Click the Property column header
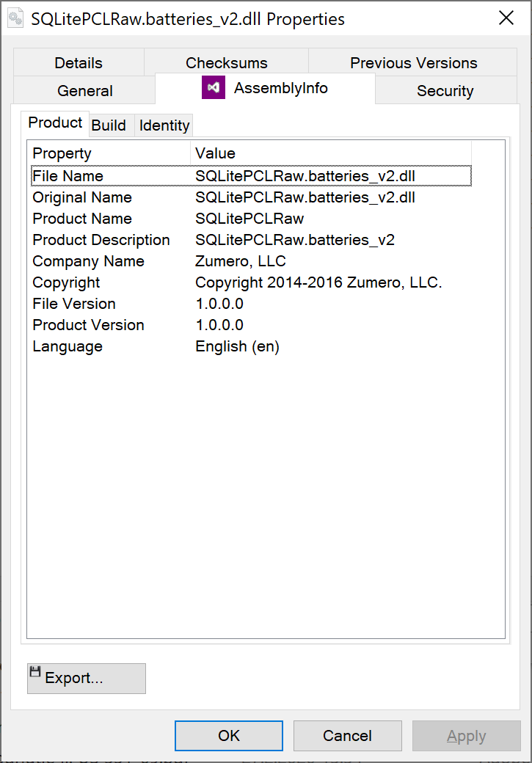 62,153
